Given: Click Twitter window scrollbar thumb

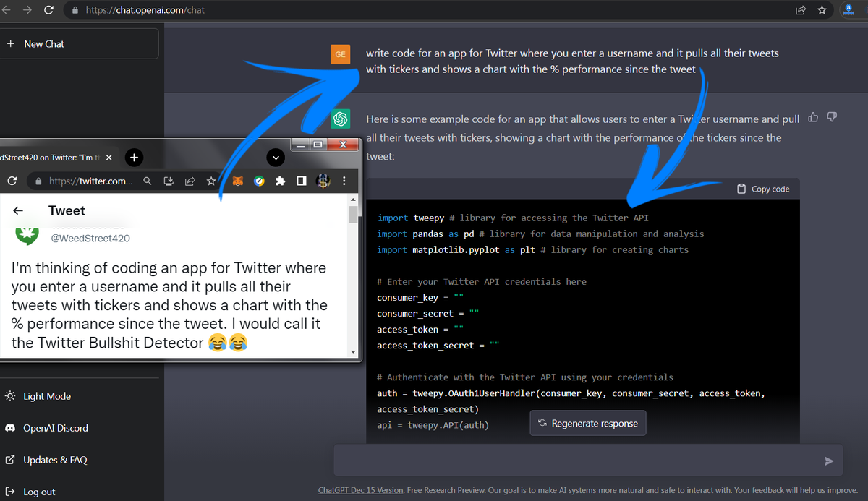Looking at the screenshot, I should pyautogui.click(x=353, y=214).
